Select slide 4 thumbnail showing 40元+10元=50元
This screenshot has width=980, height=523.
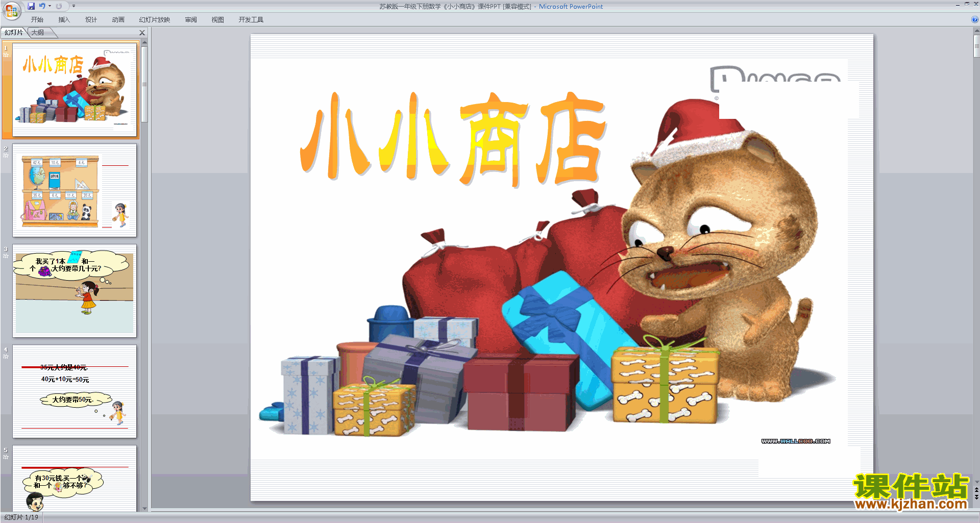[x=75, y=391]
